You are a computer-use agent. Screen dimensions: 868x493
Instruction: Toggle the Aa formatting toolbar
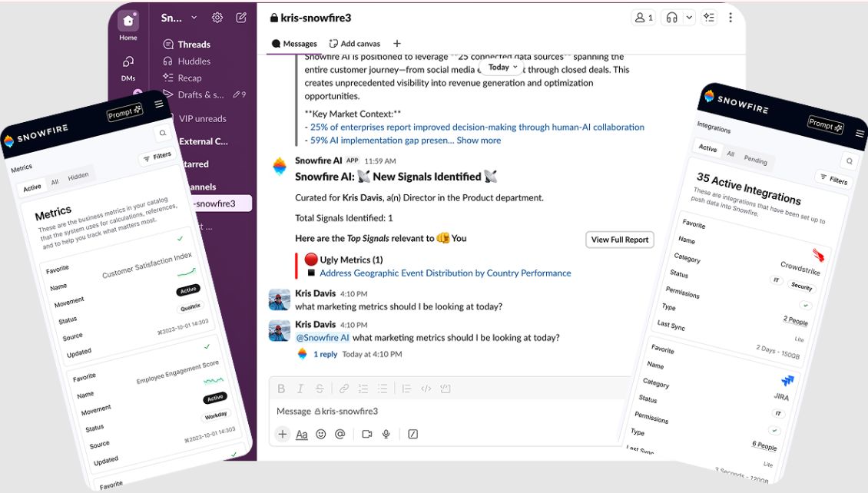point(302,435)
